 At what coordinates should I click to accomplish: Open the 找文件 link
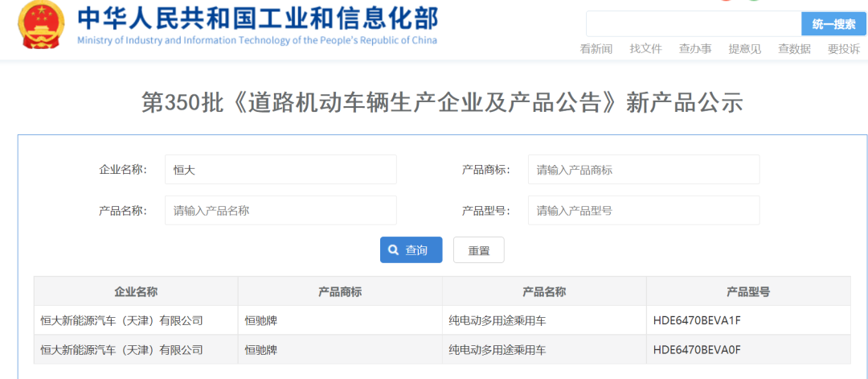point(645,49)
